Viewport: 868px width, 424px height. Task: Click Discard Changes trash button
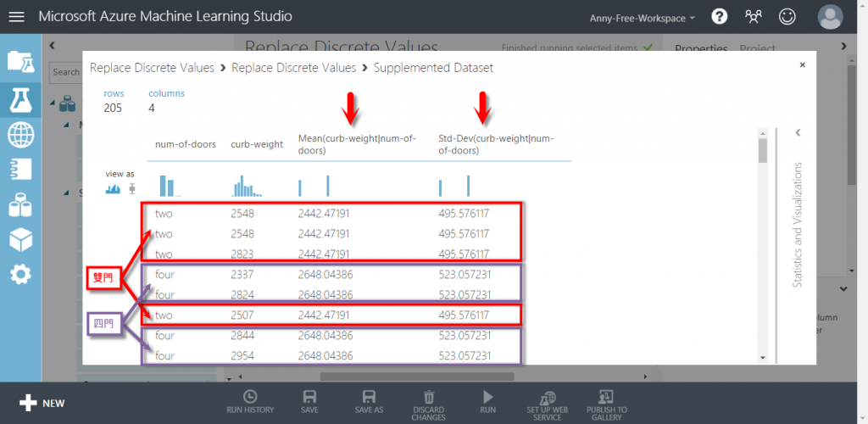[x=428, y=405]
